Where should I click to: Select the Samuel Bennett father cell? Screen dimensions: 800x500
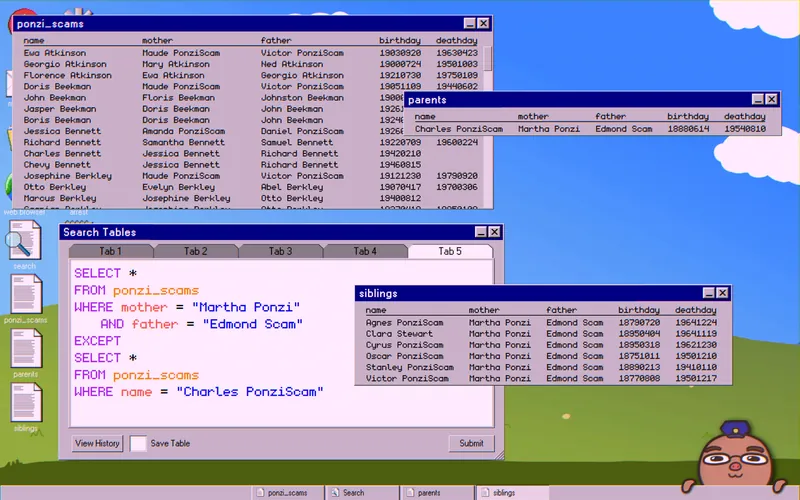(297, 142)
